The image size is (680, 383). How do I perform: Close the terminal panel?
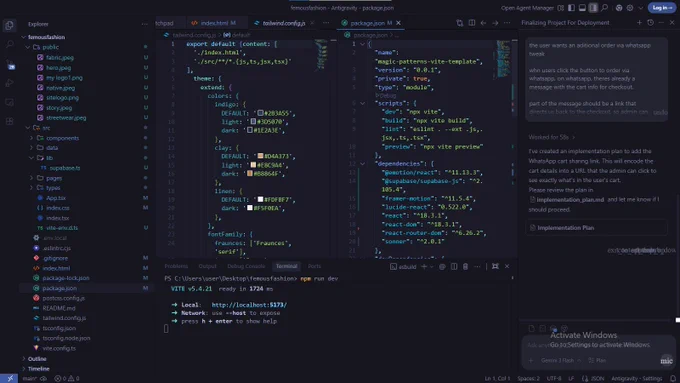click(x=507, y=266)
